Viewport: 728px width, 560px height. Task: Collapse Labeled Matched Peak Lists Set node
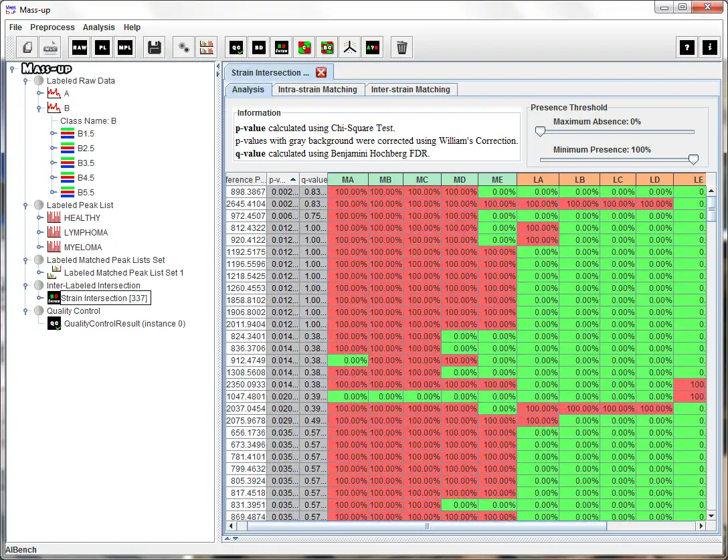[25, 260]
